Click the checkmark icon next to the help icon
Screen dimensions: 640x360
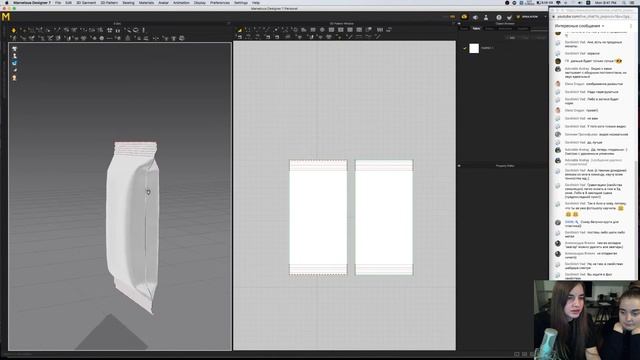[x=509, y=17]
